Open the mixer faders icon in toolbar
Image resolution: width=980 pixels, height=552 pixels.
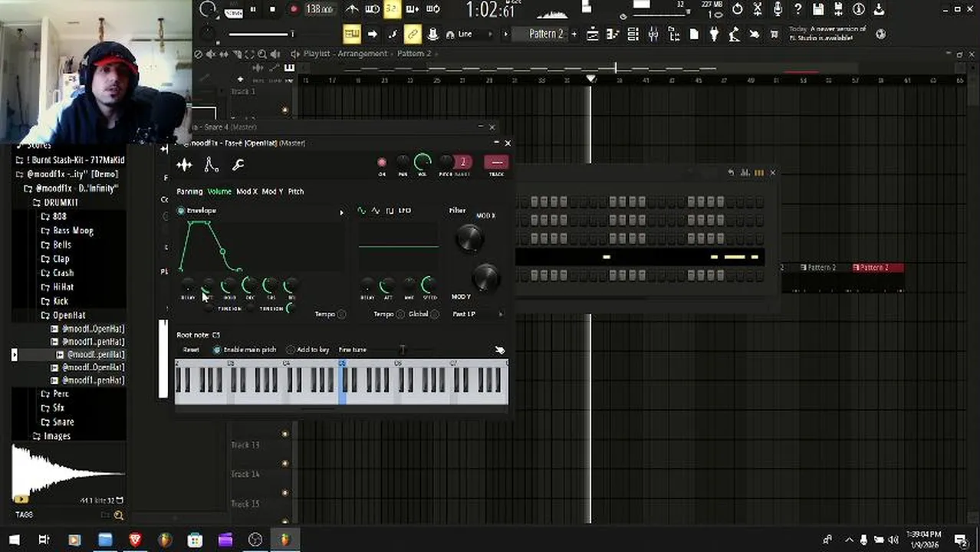pos(653,34)
